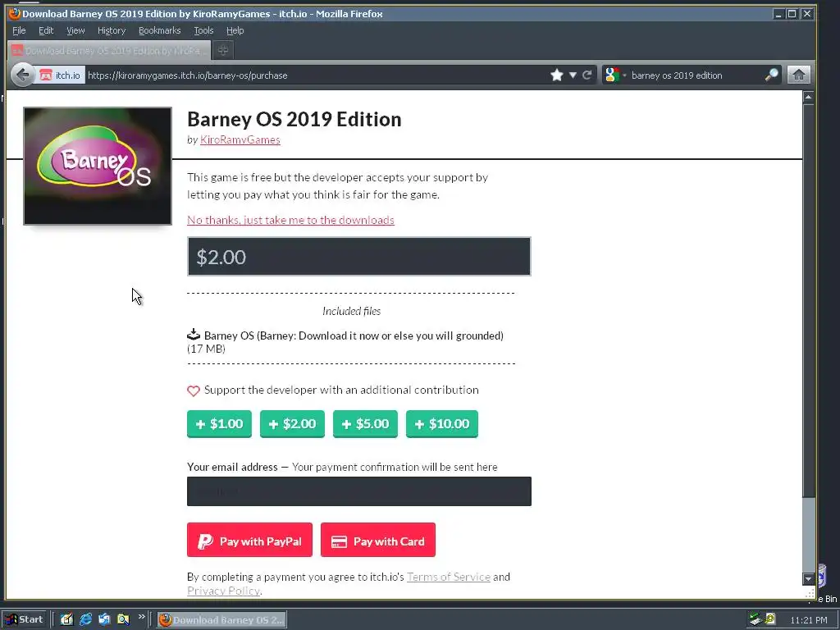The height and width of the screenshot is (630, 840).
Task: Launch the third quick launch icon
Action: pos(104,620)
